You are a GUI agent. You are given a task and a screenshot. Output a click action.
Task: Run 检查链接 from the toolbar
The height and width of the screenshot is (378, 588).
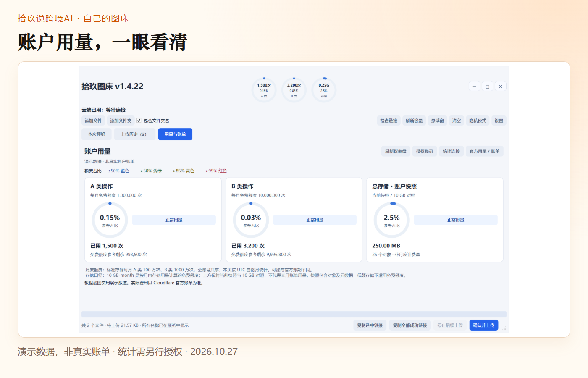click(388, 121)
